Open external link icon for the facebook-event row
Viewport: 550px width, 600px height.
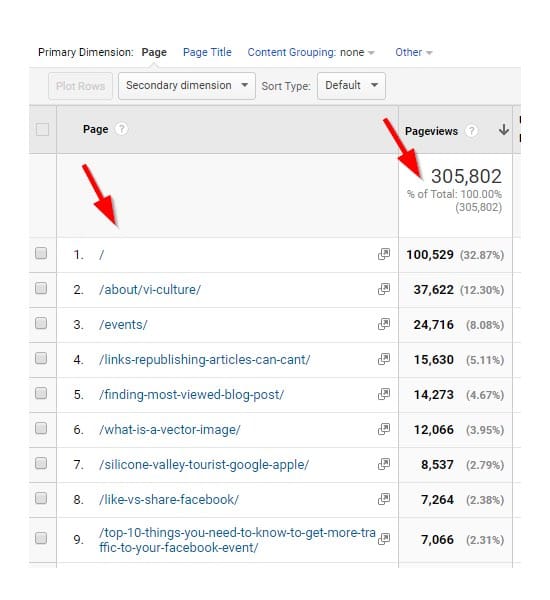[x=384, y=539]
